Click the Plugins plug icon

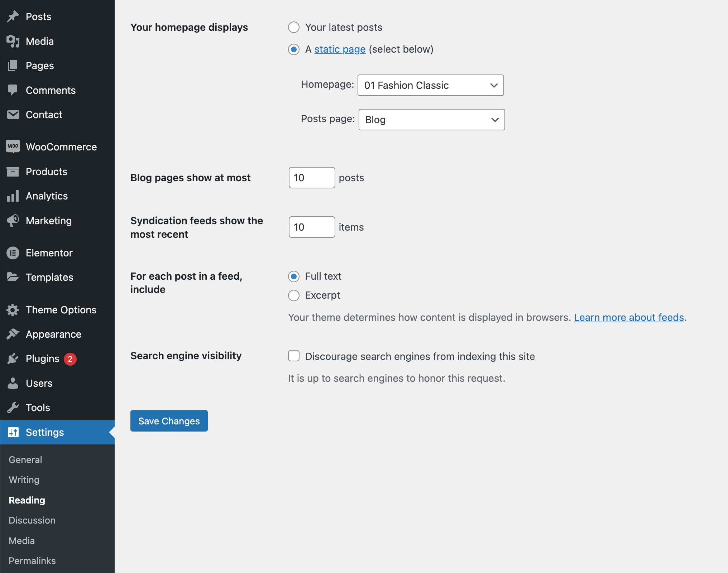13,358
